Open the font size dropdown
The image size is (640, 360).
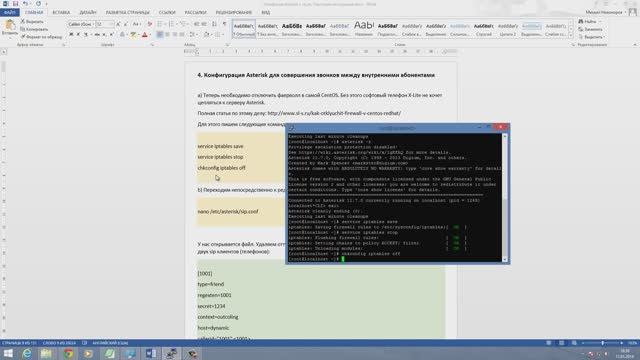111,24
